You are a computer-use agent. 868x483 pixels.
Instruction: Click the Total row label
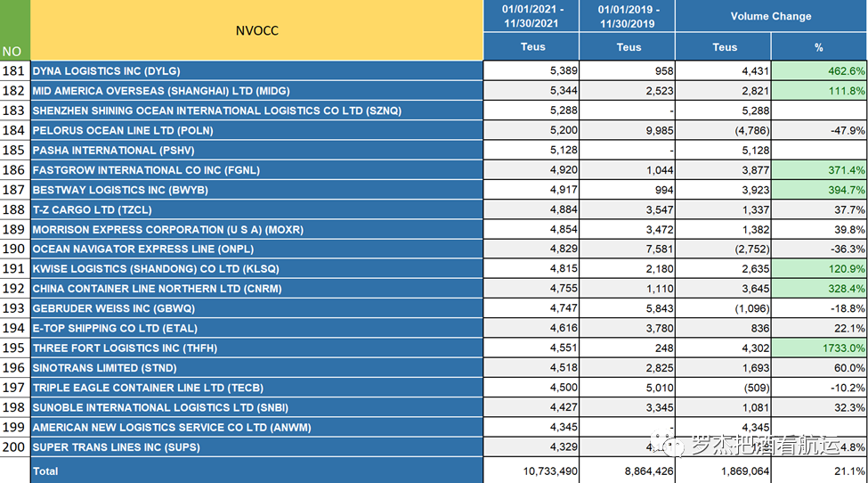[x=46, y=471]
